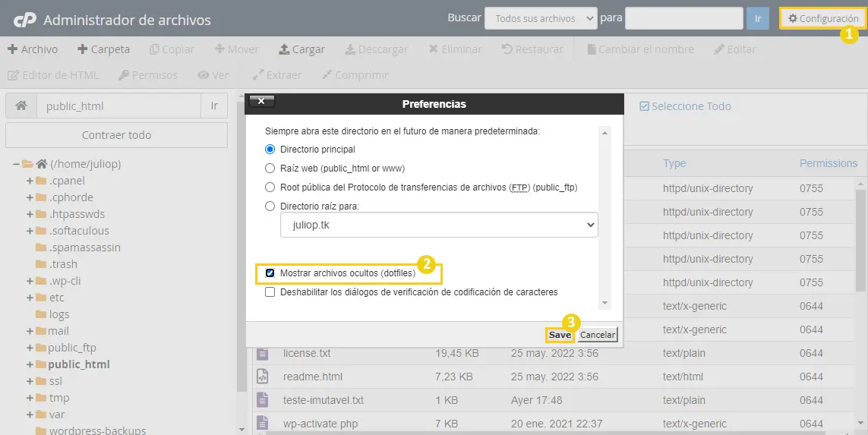Click the folder tree panel's down arrow
The width and height of the screenshot is (868, 435).
coord(241,430)
